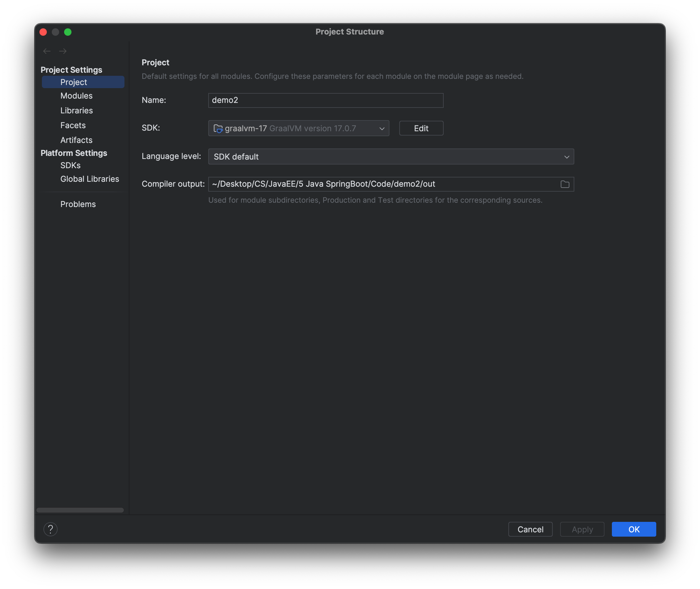
Task: Cancel the Project Structure dialog
Action: [x=530, y=529]
